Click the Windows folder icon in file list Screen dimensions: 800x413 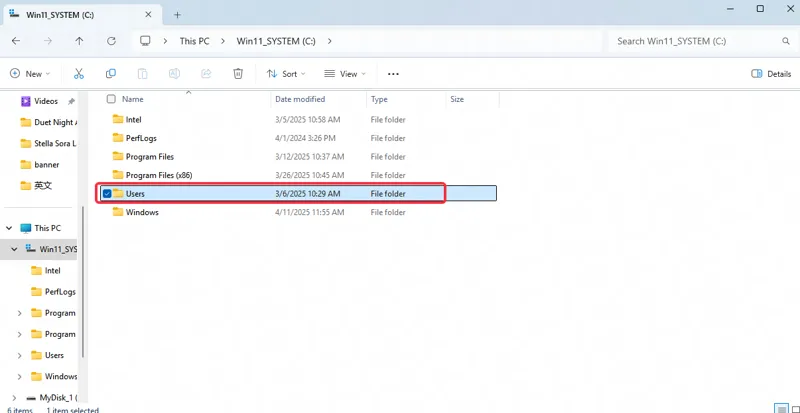coord(118,212)
